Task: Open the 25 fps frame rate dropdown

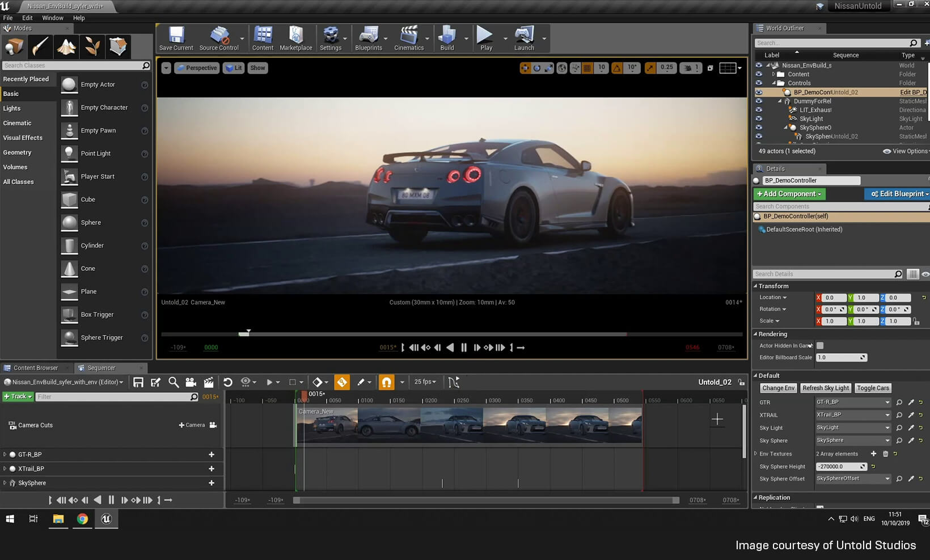Action: (425, 382)
